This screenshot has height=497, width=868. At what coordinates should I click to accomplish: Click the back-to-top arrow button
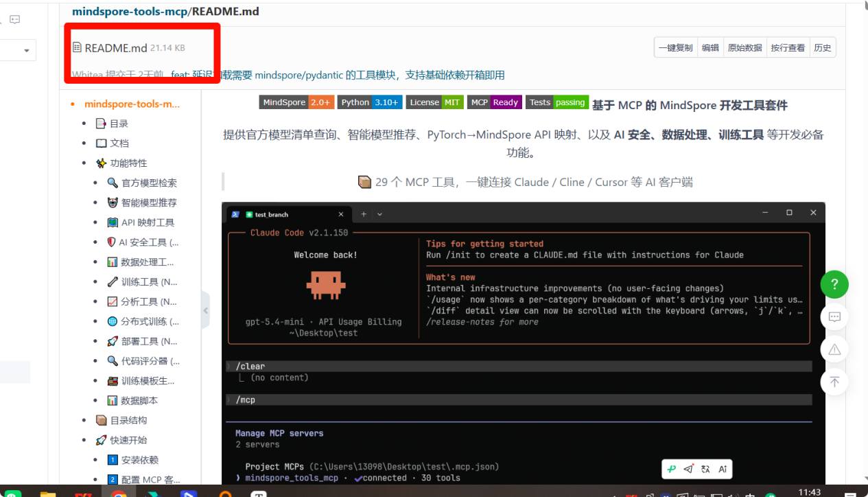(x=834, y=382)
